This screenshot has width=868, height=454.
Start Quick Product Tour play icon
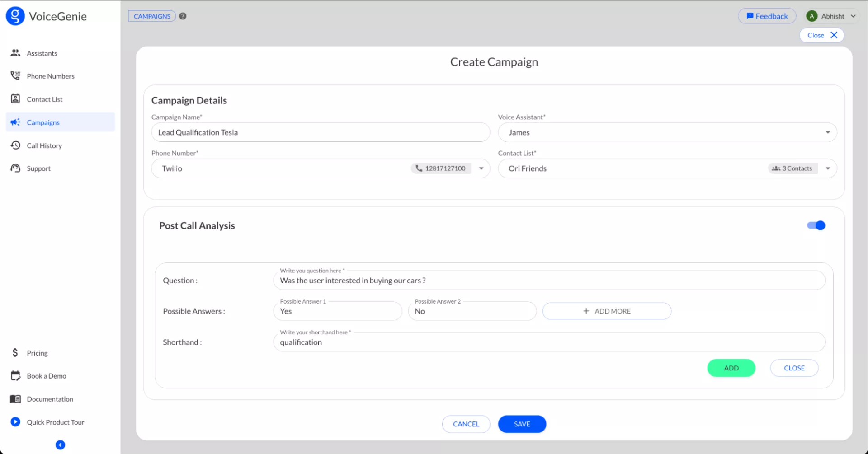[x=15, y=422]
